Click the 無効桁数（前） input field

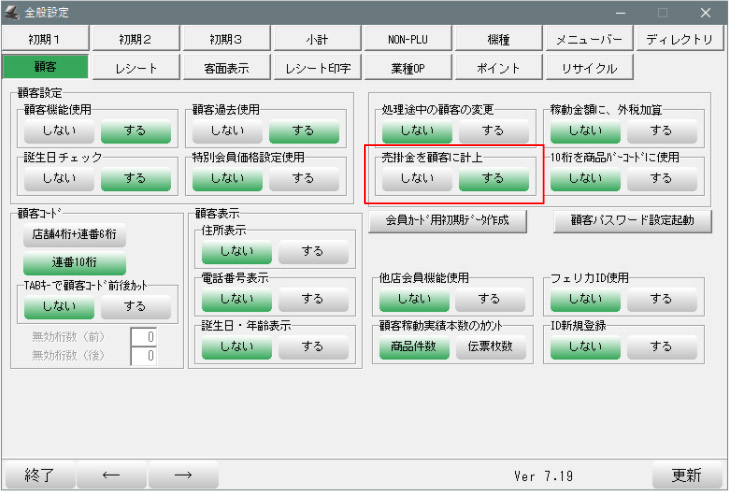click(x=145, y=337)
